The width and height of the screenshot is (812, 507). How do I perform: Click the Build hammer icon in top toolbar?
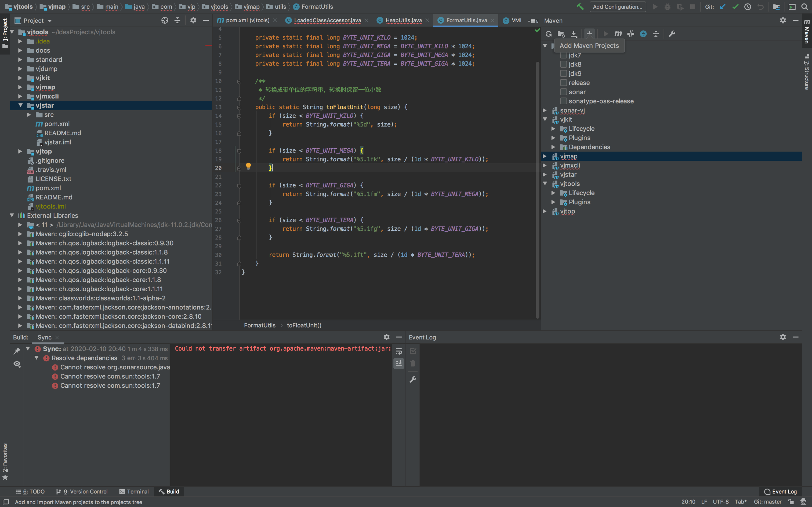(x=580, y=7)
